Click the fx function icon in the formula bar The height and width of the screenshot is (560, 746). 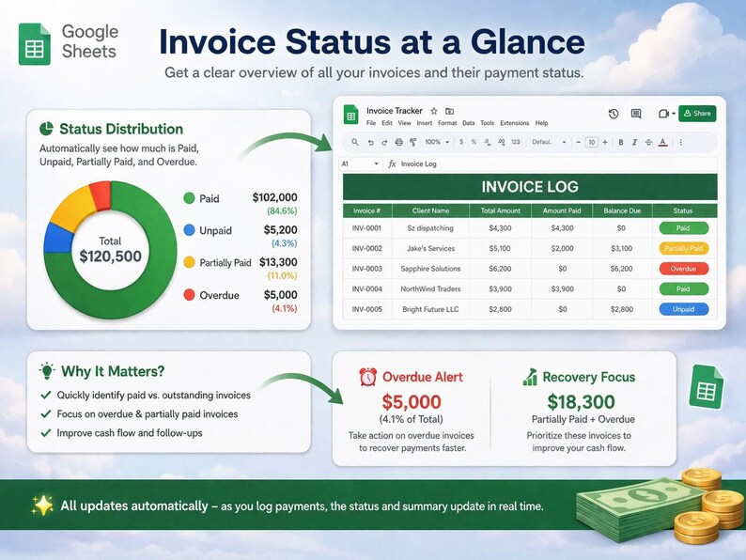coord(392,163)
